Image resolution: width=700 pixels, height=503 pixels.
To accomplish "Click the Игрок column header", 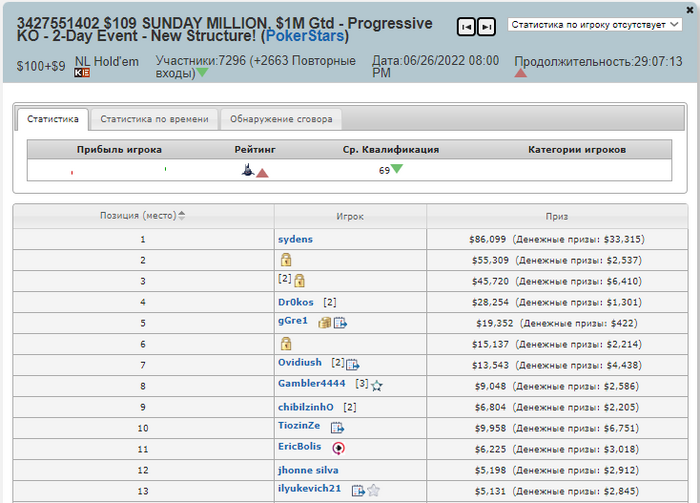I will coord(350,216).
